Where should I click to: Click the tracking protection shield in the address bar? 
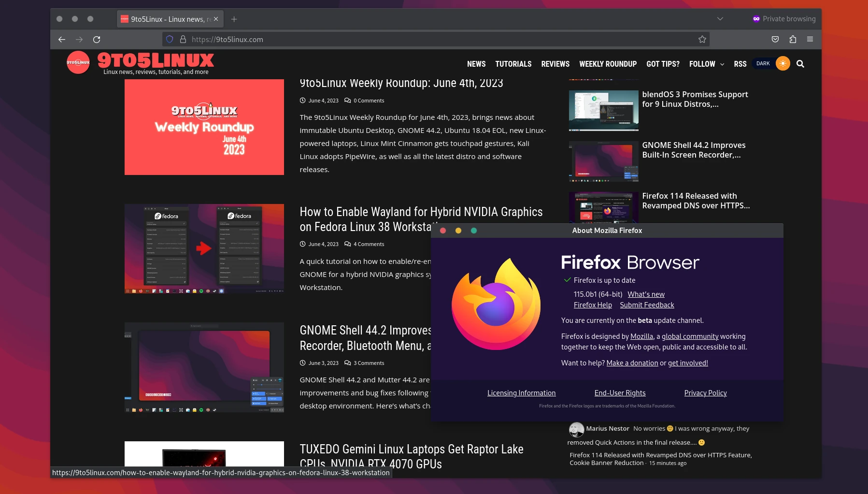click(x=170, y=39)
